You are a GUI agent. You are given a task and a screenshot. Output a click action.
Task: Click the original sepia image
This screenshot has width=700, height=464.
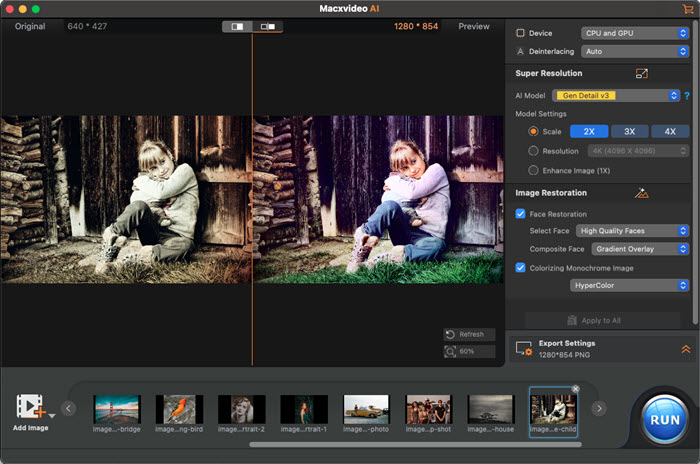[126, 200]
